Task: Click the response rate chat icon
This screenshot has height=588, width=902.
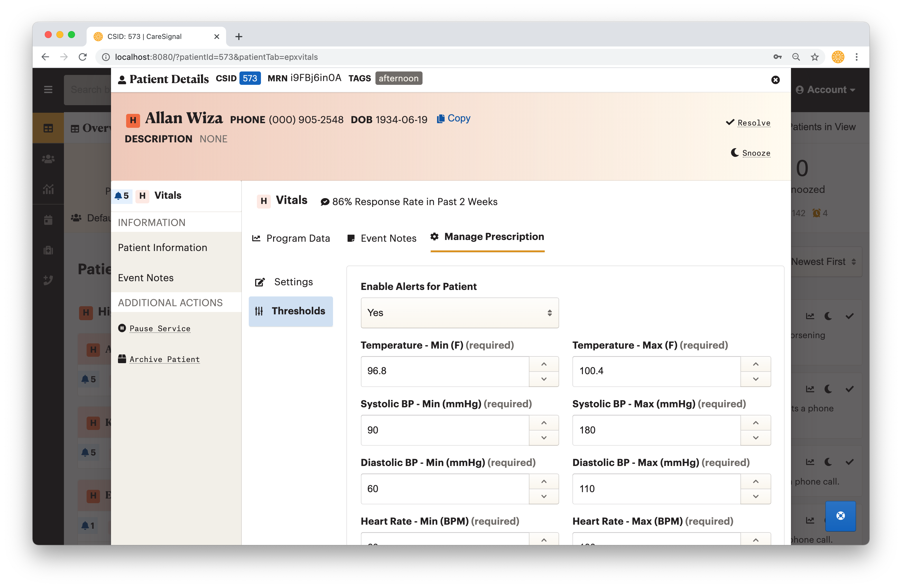Action: click(x=325, y=202)
